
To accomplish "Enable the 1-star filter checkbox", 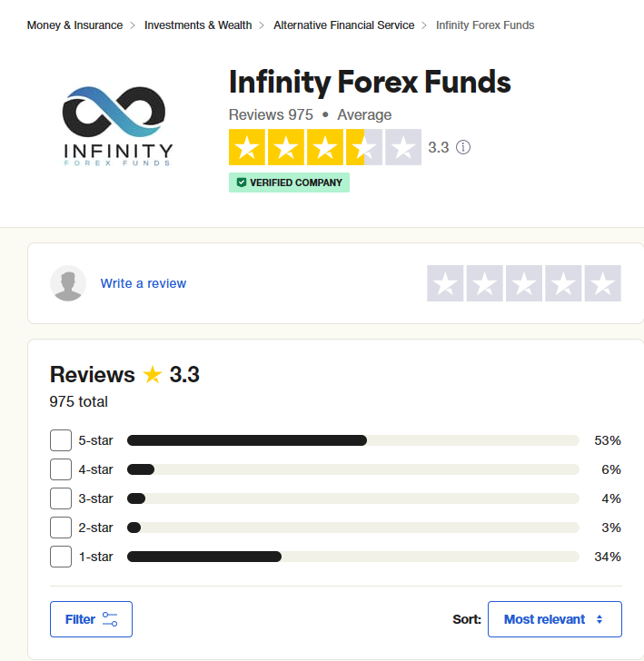I will pos(61,557).
